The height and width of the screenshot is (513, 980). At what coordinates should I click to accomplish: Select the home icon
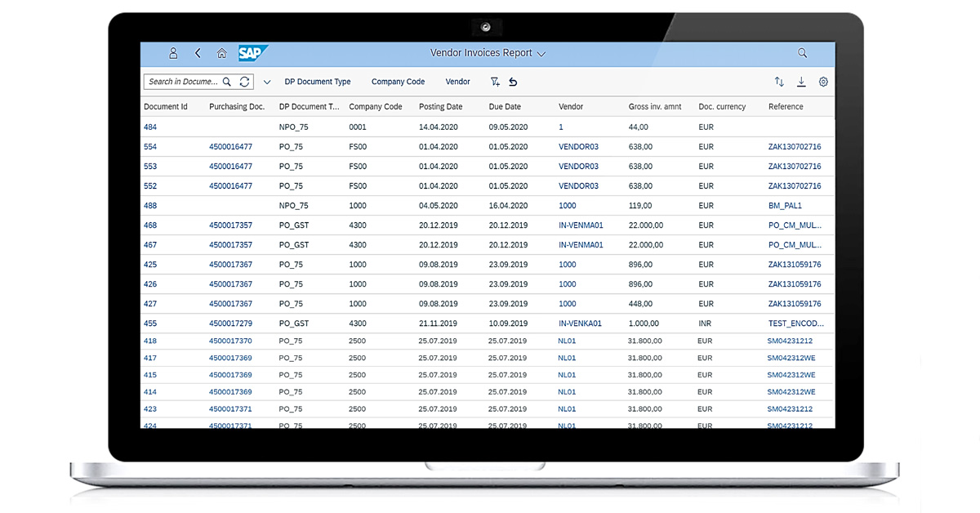coord(221,52)
